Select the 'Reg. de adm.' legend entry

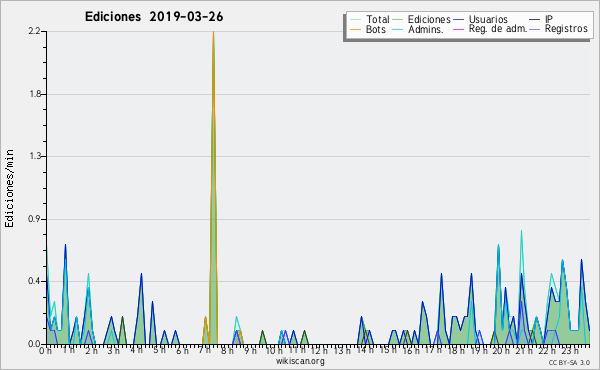(498, 29)
